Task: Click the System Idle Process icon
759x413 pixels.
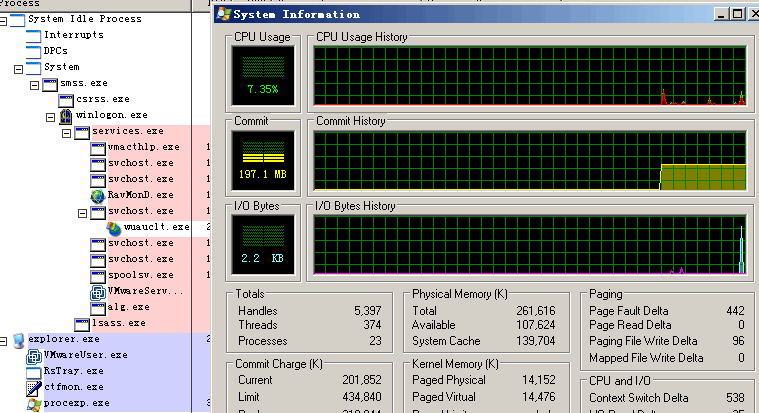Action: point(17,20)
